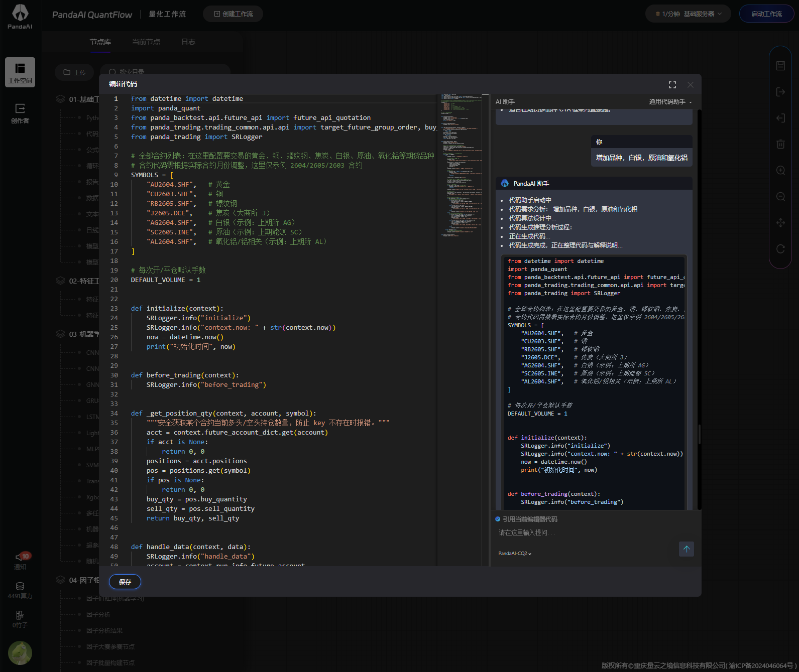Focus the 搜索目录 search field

165,72
